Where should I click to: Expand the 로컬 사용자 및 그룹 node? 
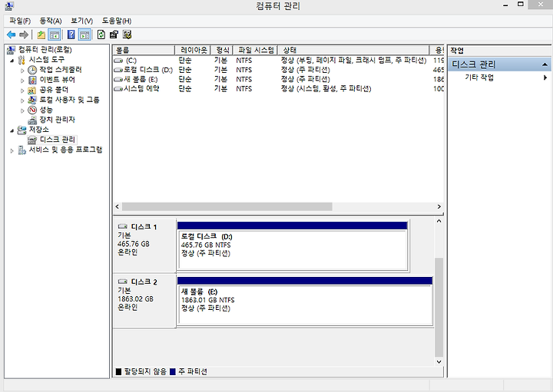coord(22,100)
